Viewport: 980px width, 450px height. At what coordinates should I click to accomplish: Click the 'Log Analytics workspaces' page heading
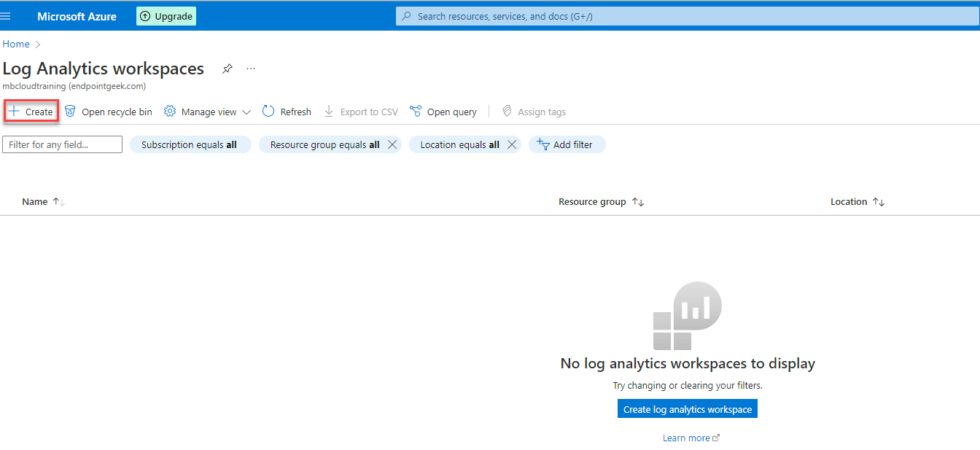103,69
